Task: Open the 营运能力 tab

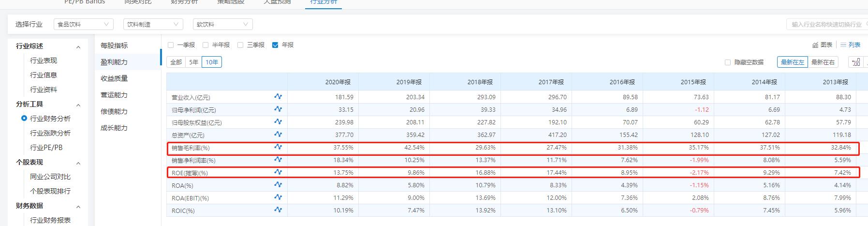Action: [114, 95]
